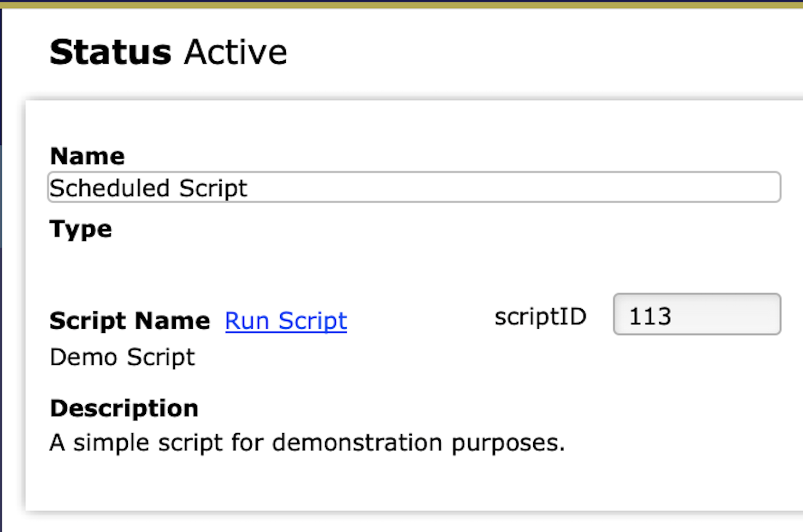Click the scriptID field showing 113
The image size is (803, 532).
click(x=697, y=314)
